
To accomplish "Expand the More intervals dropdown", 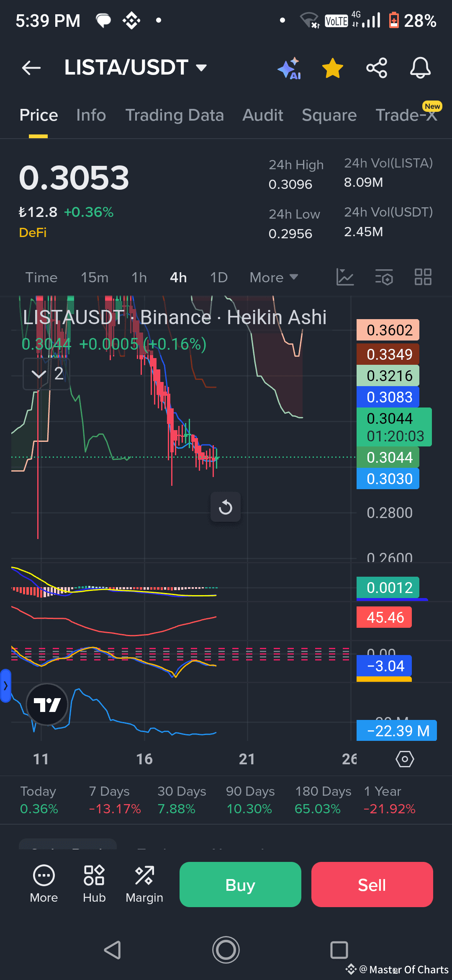I will point(274,277).
